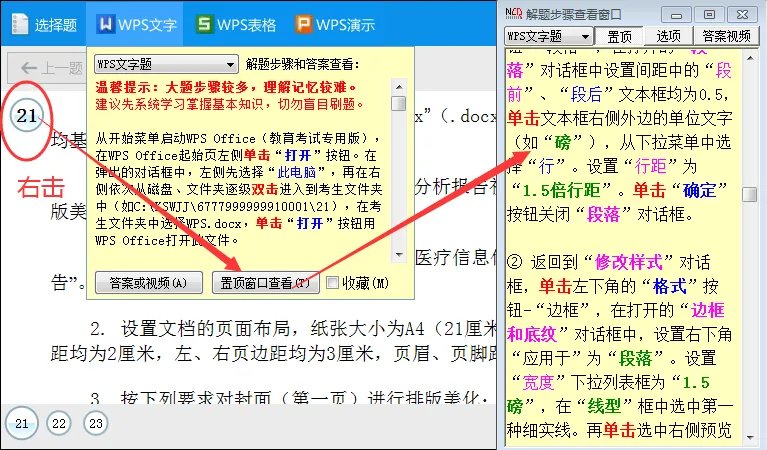Screen dimensions: 767x450
Task: Click the popup scrollbar thumb
Action: point(399,104)
